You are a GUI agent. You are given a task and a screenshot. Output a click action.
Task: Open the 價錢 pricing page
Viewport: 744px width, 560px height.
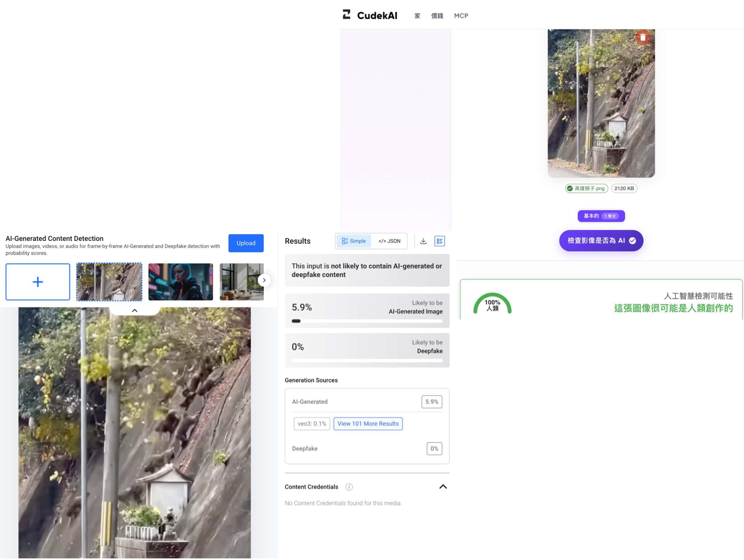(x=437, y=16)
